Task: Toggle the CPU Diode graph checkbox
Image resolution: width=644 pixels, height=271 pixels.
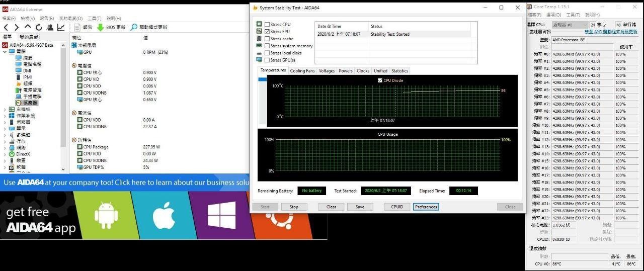Action: pyautogui.click(x=380, y=80)
